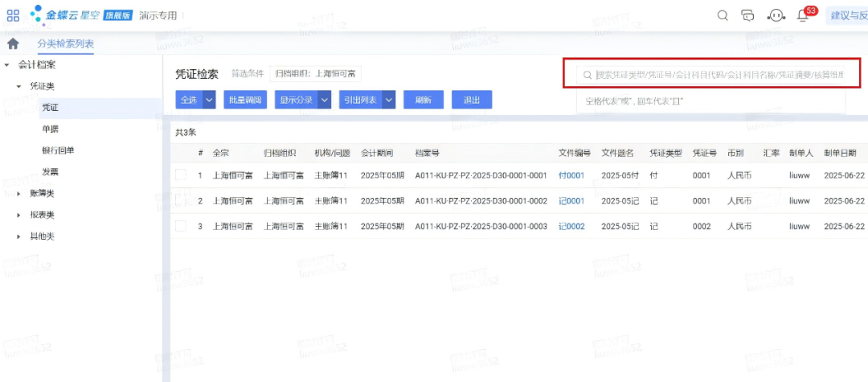Click the 退出 button

coord(472,100)
